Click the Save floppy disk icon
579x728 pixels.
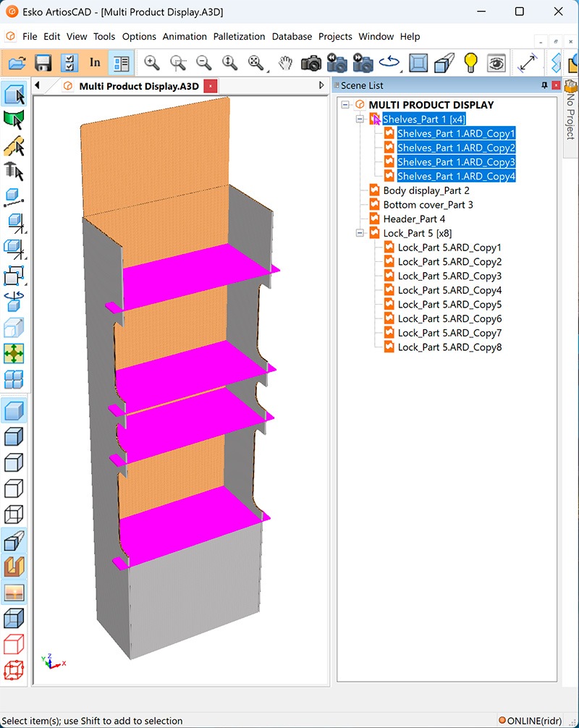(x=43, y=63)
